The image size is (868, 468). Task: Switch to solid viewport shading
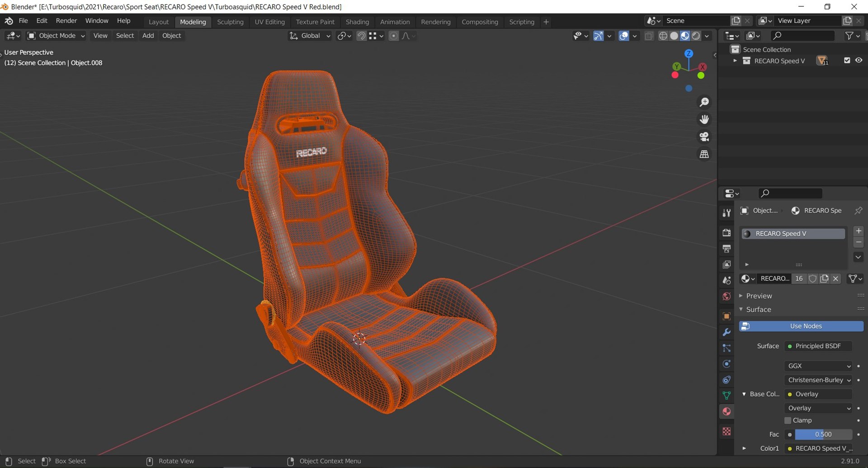click(x=674, y=36)
